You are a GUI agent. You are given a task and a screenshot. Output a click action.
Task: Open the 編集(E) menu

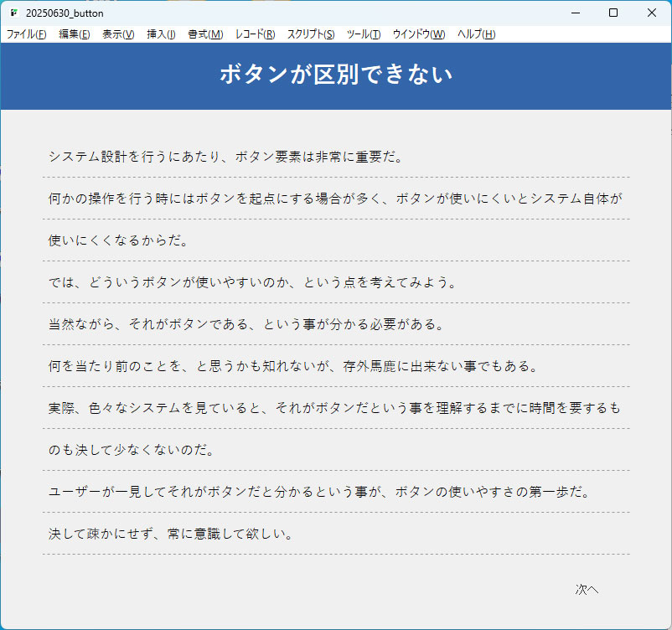[x=74, y=34]
